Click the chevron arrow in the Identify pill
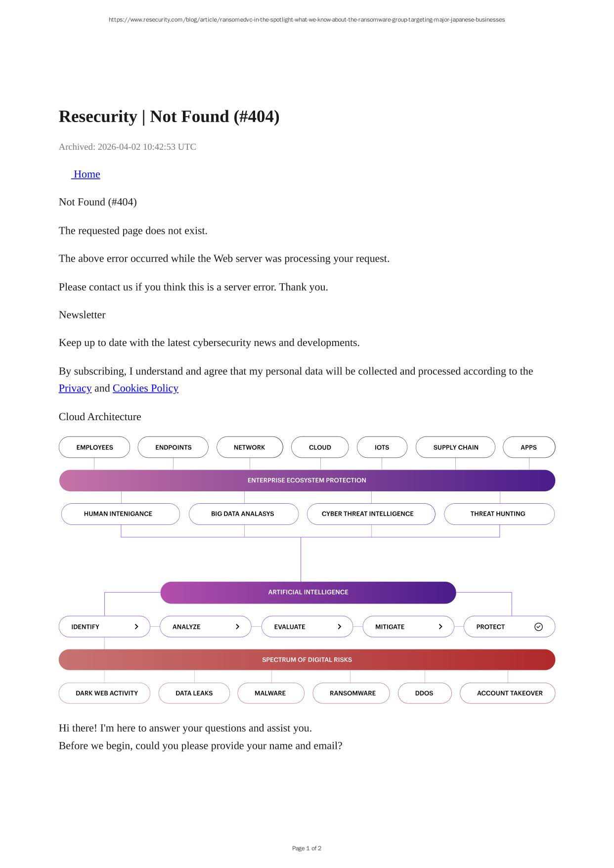Screen dimensions: 614x868 tap(136, 627)
